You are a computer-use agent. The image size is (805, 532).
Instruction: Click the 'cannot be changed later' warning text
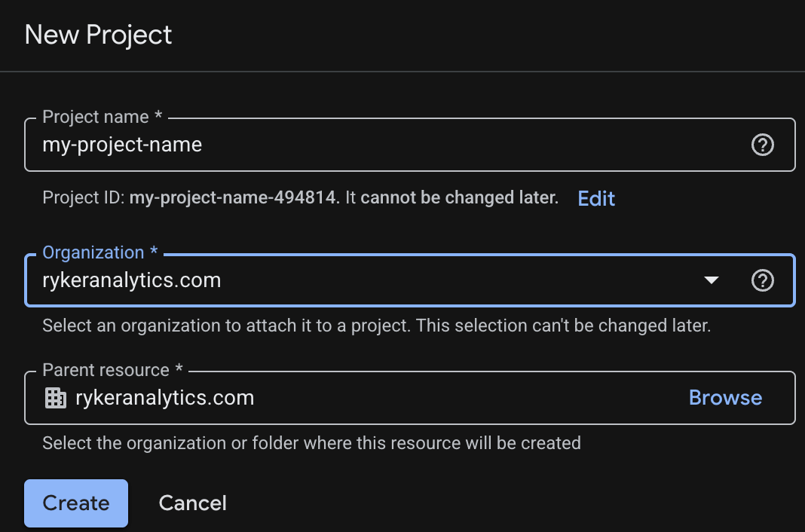459,197
